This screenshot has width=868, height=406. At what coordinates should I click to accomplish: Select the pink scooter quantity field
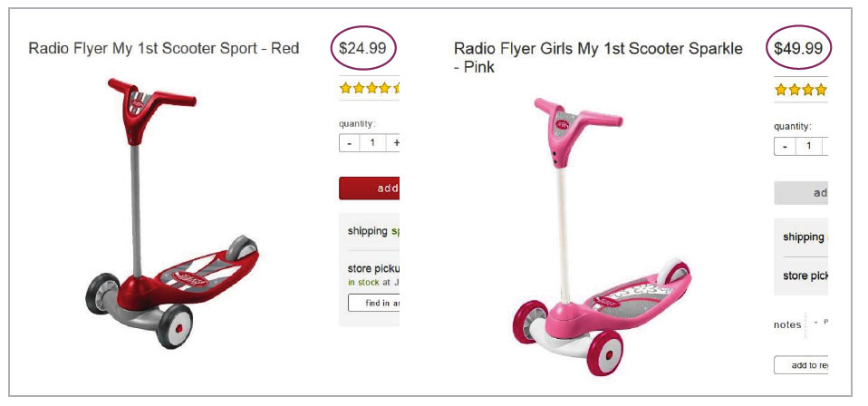pyautogui.click(x=809, y=146)
